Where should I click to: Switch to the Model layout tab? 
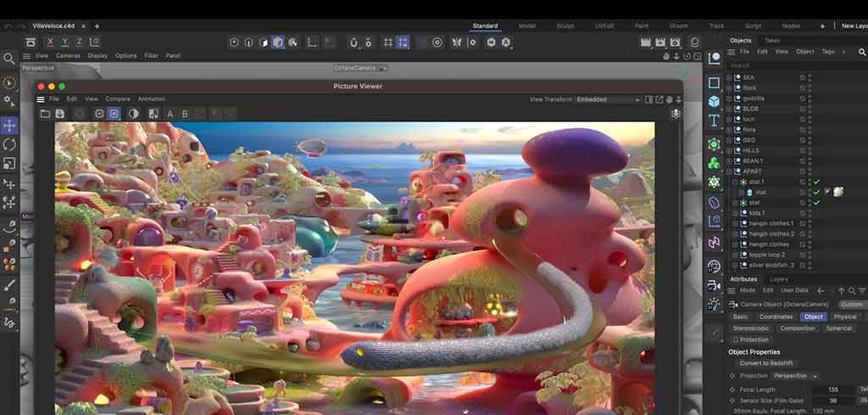[x=526, y=26]
